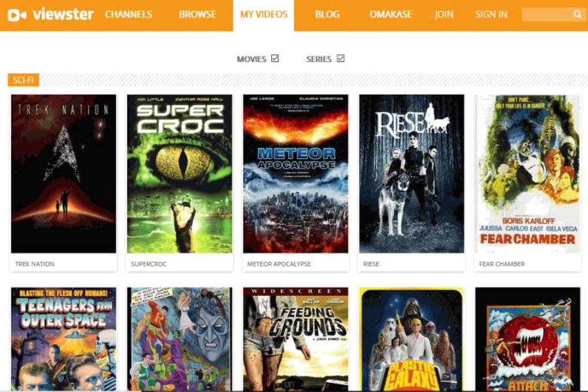The height and width of the screenshot is (392, 588).
Task: Uncheck the Movies checkbox
Action: point(275,59)
